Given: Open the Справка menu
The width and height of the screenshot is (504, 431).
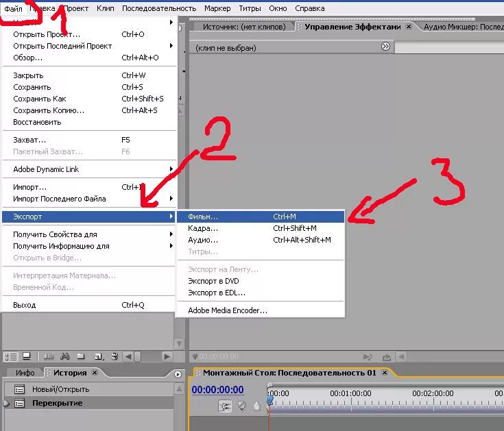Looking at the screenshot, I should tap(310, 8).
